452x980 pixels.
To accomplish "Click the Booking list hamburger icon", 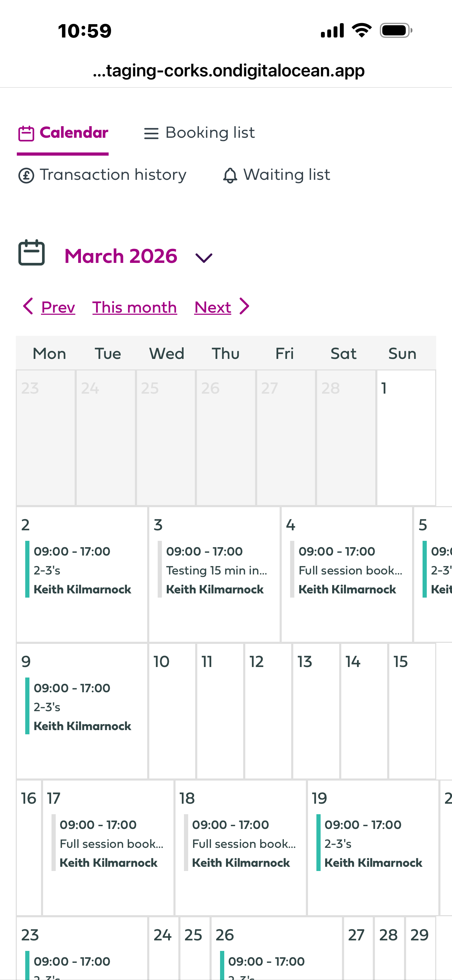I will 151,134.
